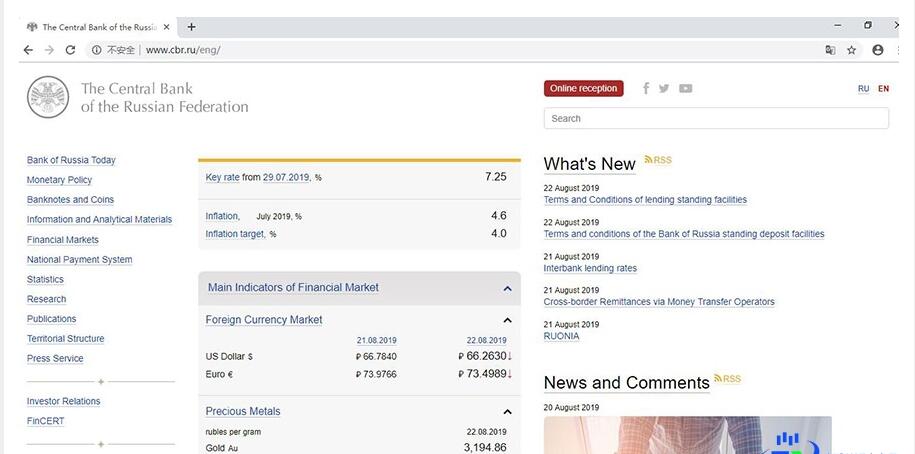The height and width of the screenshot is (454, 915).
Task: Open Bank of Russia Today menu link
Action: tap(71, 160)
